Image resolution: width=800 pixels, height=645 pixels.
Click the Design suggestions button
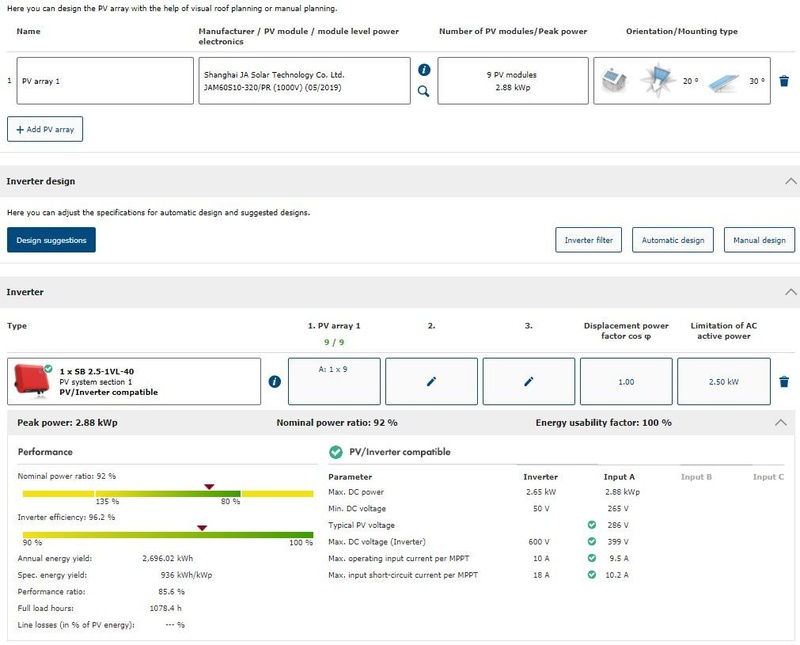51,240
